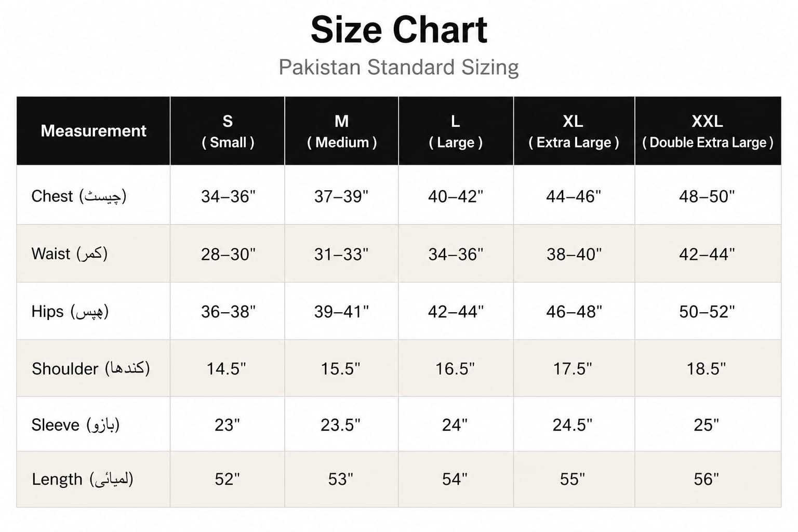The width and height of the screenshot is (798, 532).
Task: Click the Pakistan Standard Sizing subtitle
Action: (398, 68)
